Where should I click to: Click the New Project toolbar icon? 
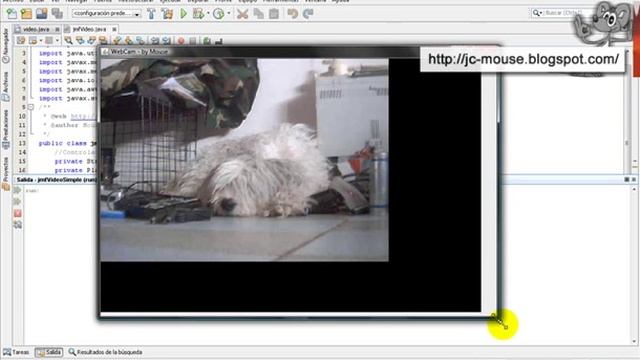[x=27, y=13]
